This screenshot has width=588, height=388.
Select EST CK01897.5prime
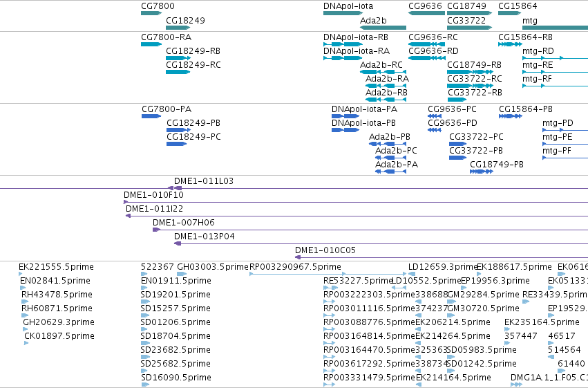point(26,343)
